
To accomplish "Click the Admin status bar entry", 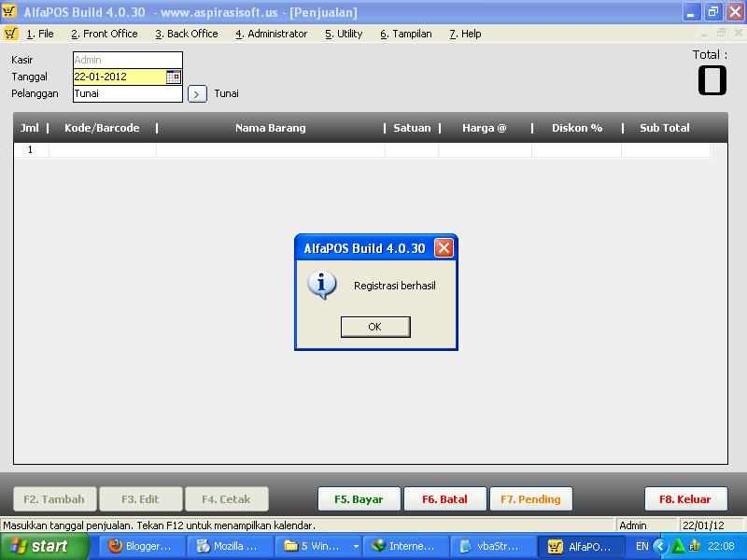I will [x=633, y=525].
